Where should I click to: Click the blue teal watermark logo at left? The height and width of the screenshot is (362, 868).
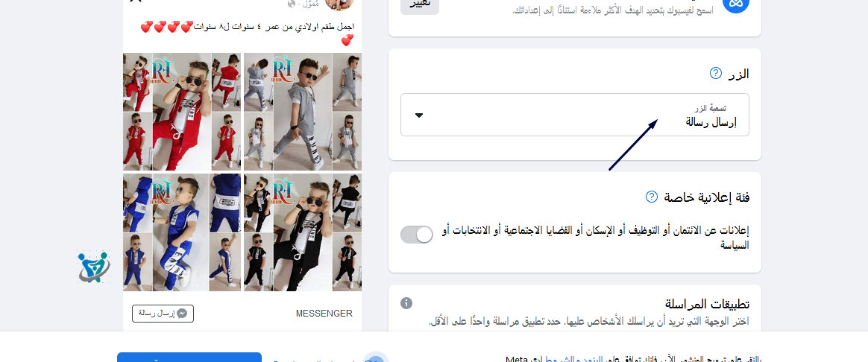[93, 267]
